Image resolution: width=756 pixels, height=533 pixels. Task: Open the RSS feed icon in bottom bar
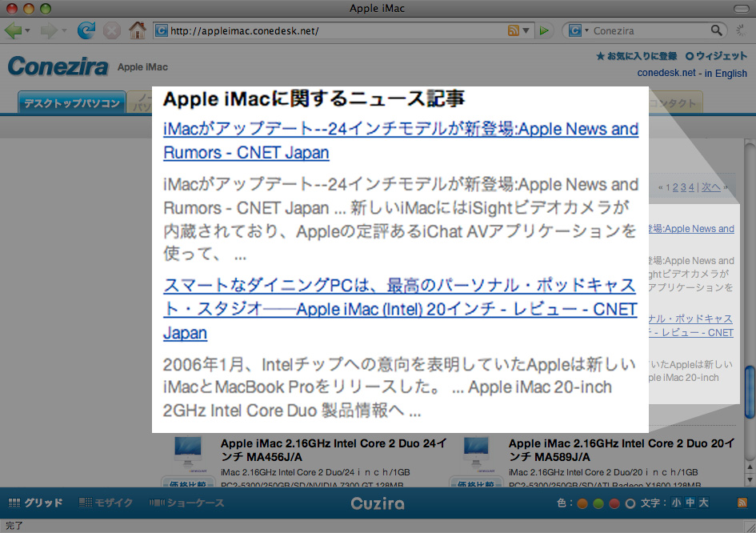click(x=742, y=503)
